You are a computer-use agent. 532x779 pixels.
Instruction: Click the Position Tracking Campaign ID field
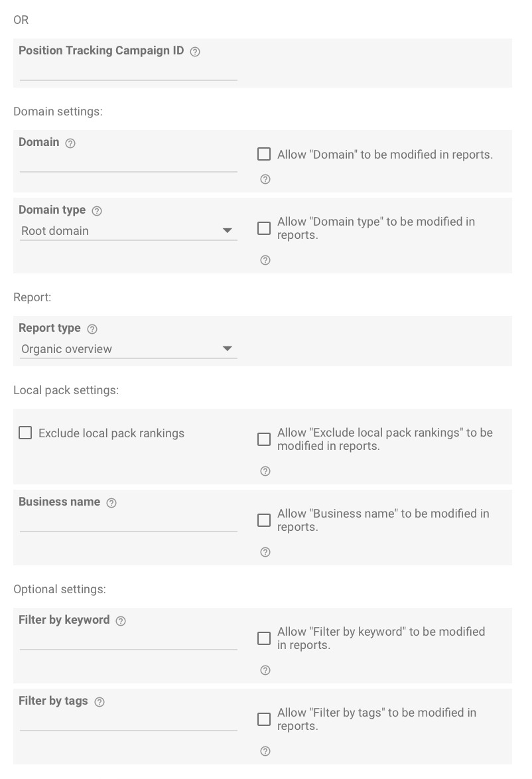(128, 72)
